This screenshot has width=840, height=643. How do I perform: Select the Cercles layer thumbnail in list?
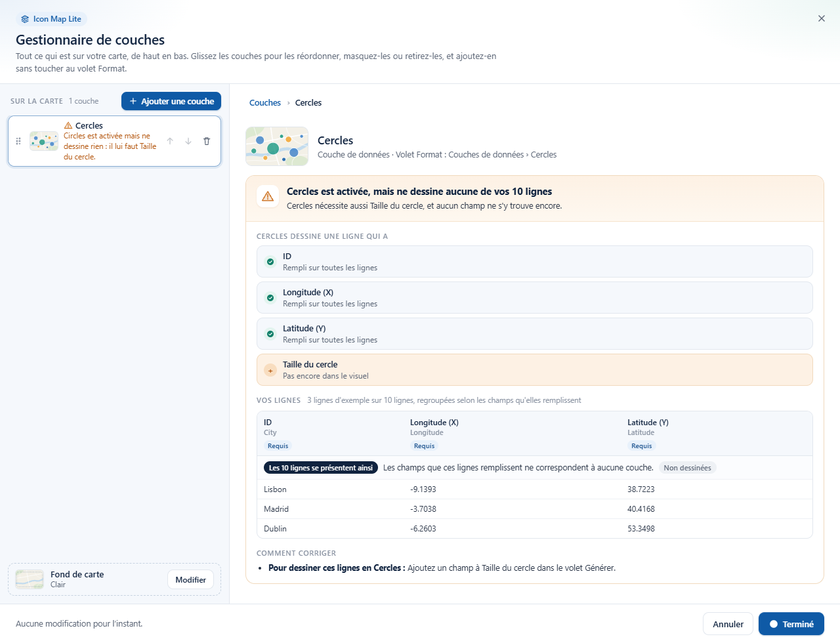pyautogui.click(x=44, y=141)
